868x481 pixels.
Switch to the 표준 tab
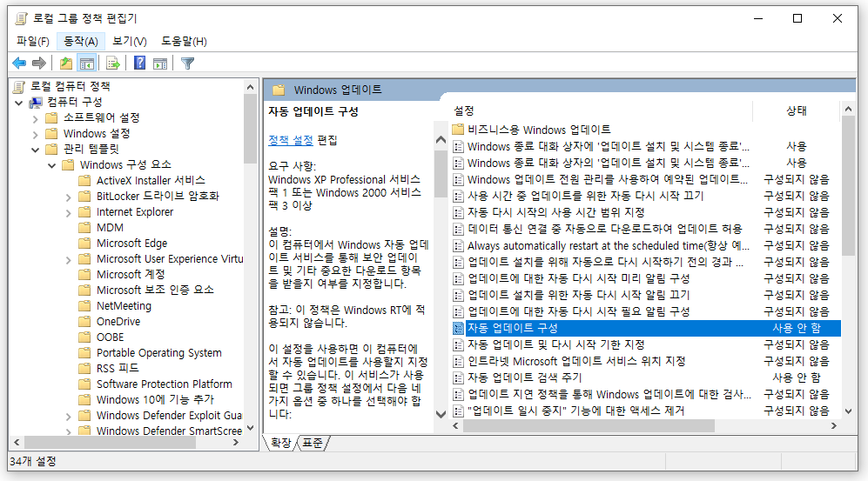313,443
